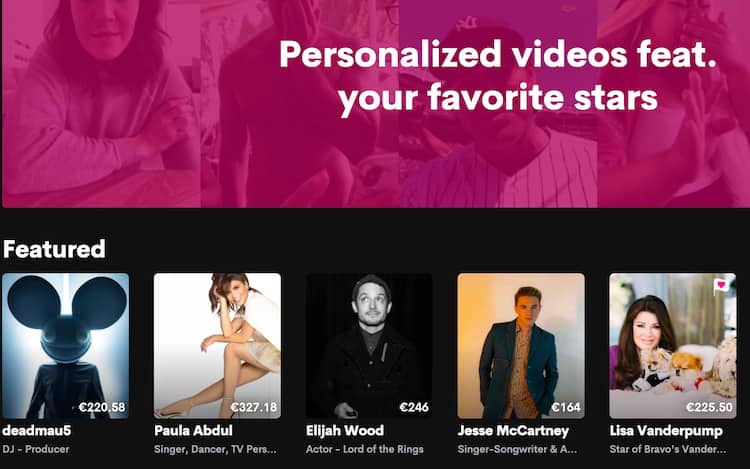Image resolution: width=750 pixels, height=469 pixels.
Task: Click the €225.50 price label
Action: [x=709, y=407]
